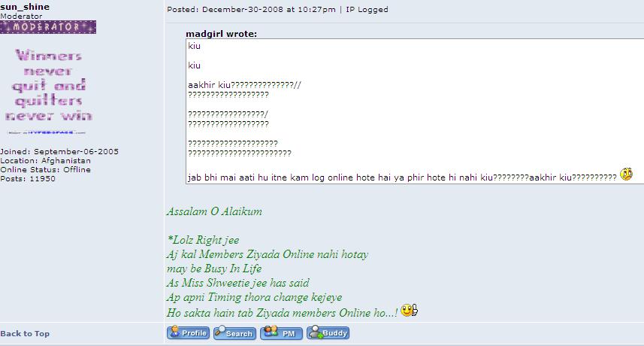
Task: Click the thumbs-up smiley emoticon
Action: click(409, 310)
